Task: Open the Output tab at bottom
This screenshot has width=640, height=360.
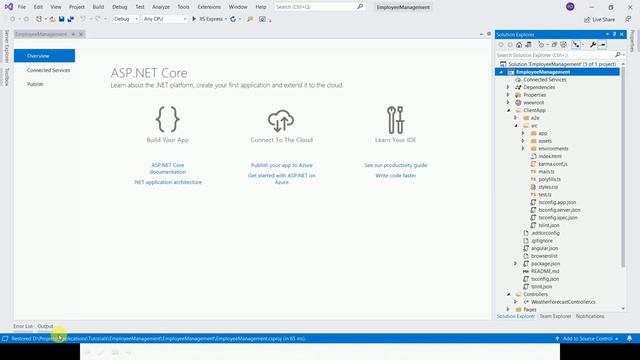Action: pyautogui.click(x=45, y=326)
